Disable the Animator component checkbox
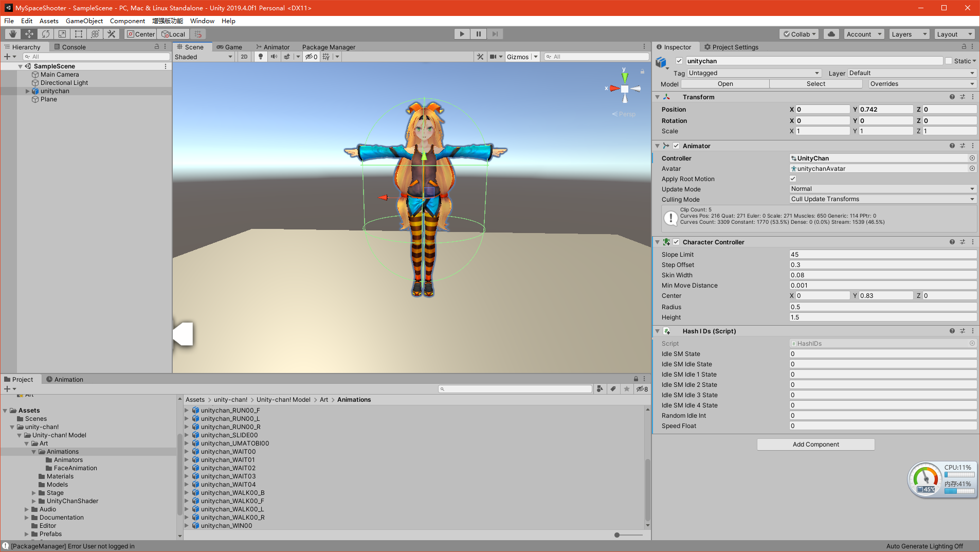Viewport: 980px width, 552px height. pos(676,146)
